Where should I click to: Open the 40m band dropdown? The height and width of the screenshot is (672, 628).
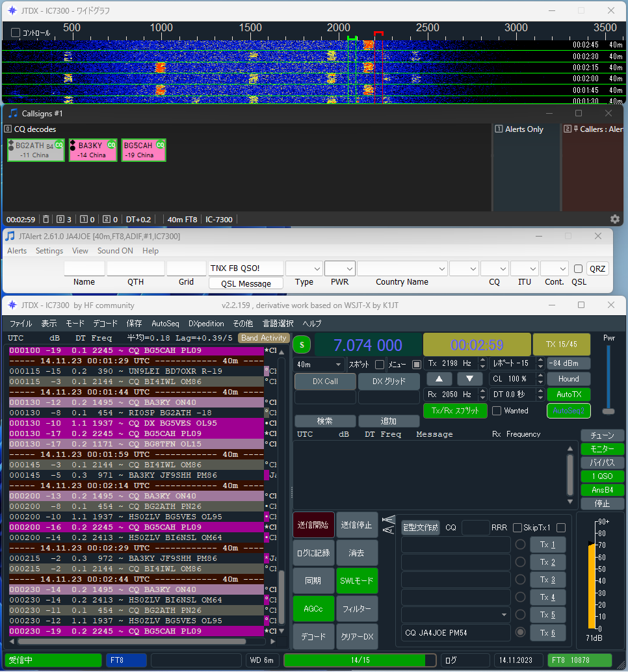tap(319, 365)
